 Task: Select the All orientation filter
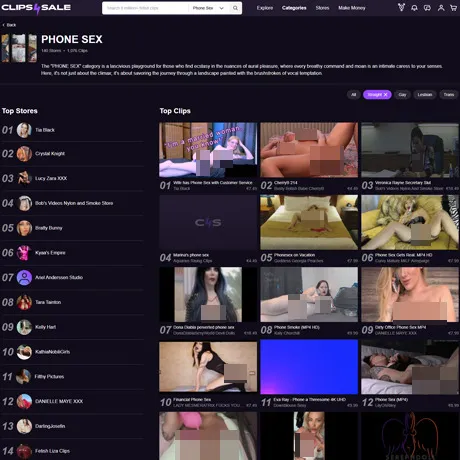pyautogui.click(x=353, y=95)
